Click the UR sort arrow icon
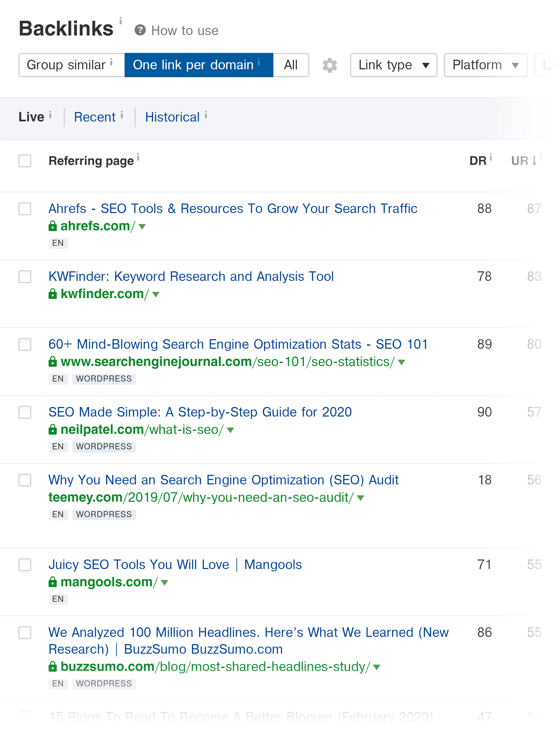This screenshot has height=730, width=560. [x=534, y=161]
